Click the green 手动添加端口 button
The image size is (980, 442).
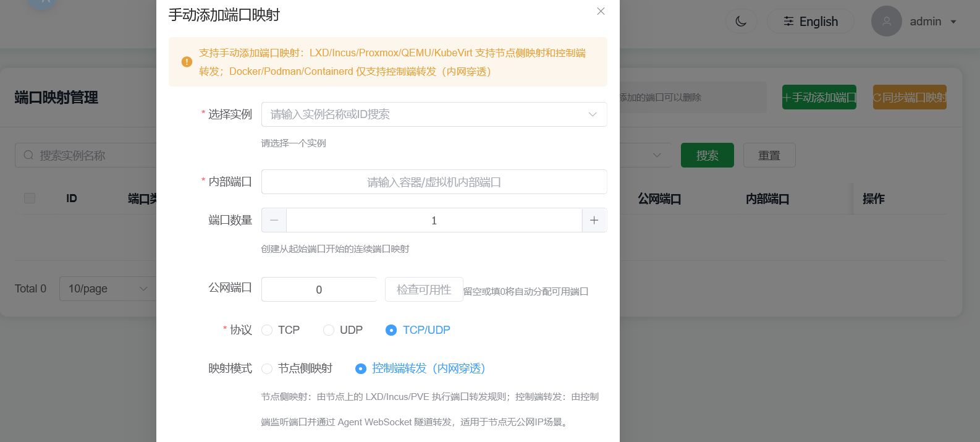pos(819,97)
